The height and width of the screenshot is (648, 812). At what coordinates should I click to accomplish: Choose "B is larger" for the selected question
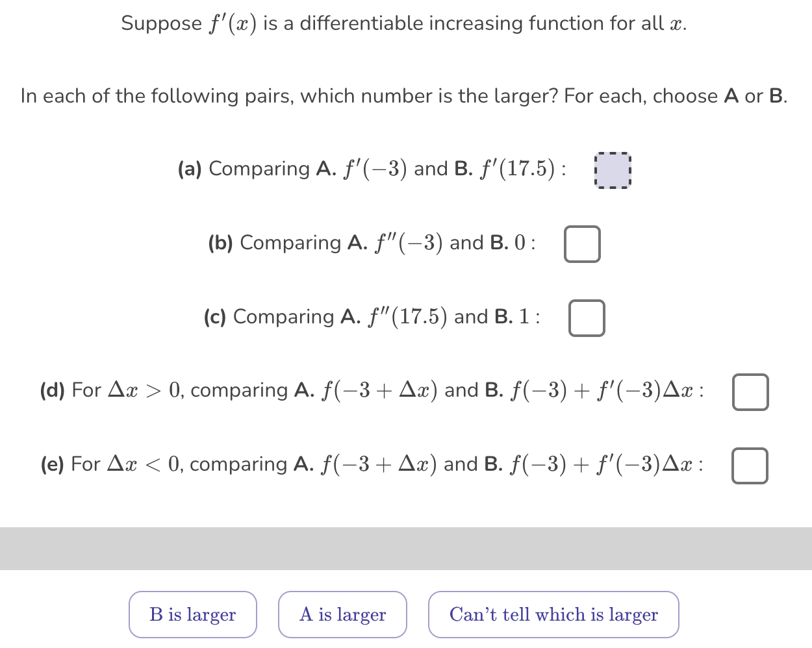tap(192, 614)
